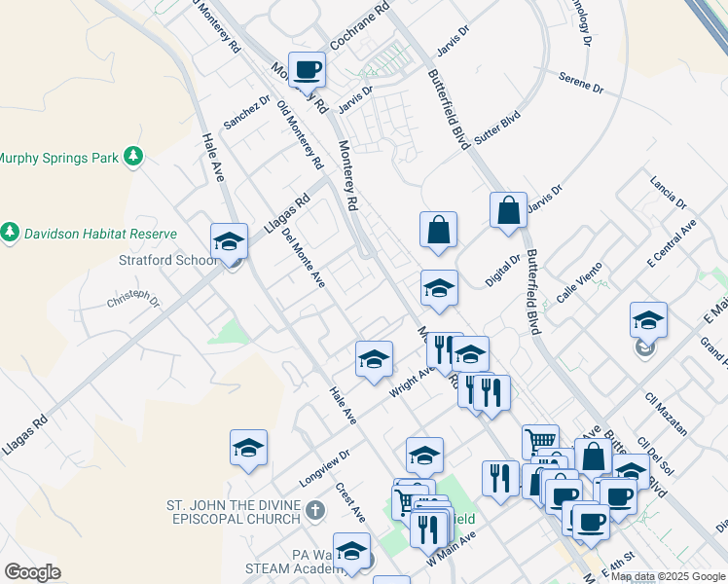Select the shopping bag marker beside Jarvis Dr
Image resolution: width=728 pixels, height=584 pixels.
[x=508, y=210]
